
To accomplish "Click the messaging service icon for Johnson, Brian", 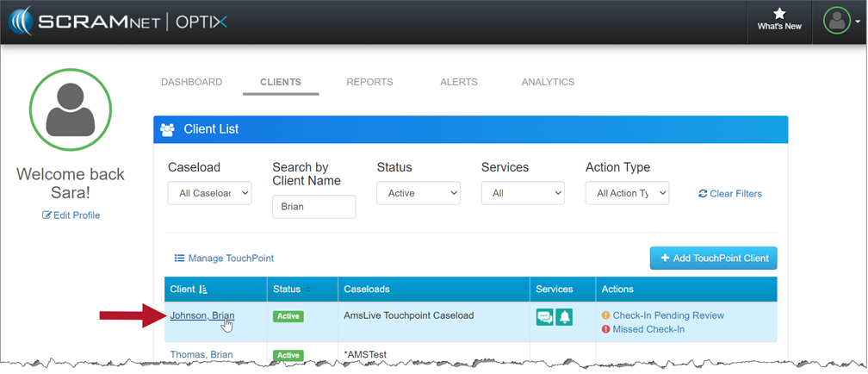I will point(544,316).
